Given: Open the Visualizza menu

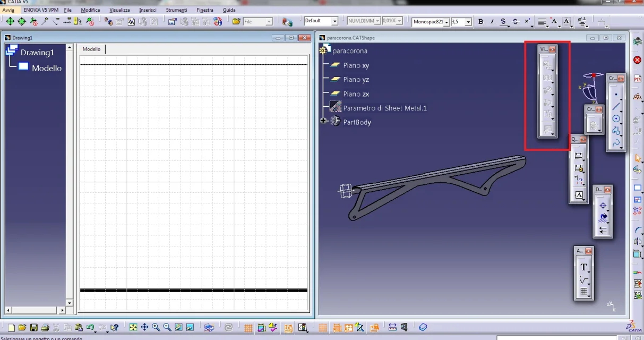Looking at the screenshot, I should 119,10.
